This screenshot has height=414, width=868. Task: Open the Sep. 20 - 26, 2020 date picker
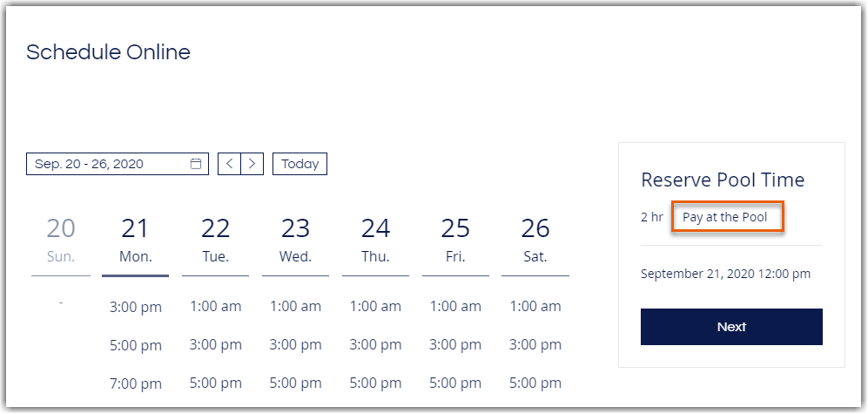[x=118, y=164]
